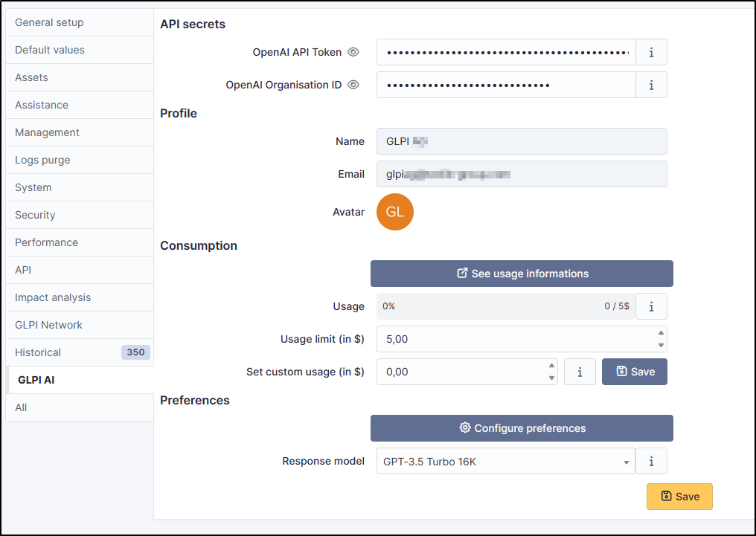Increase Usage limit with up arrow
The width and height of the screenshot is (756, 536).
point(661,333)
